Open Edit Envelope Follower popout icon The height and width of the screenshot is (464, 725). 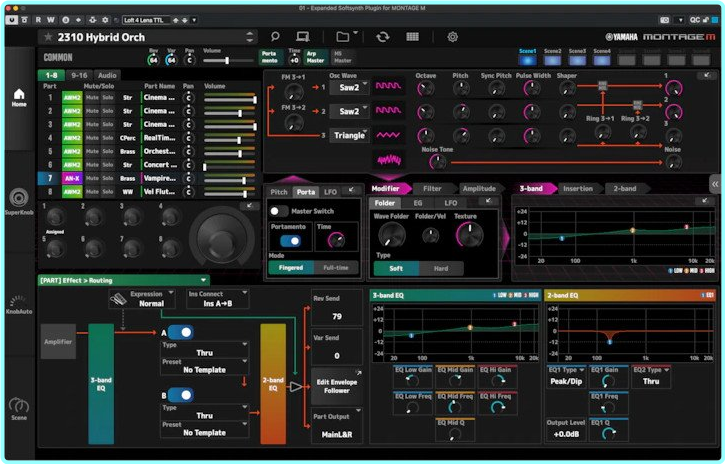[358, 372]
